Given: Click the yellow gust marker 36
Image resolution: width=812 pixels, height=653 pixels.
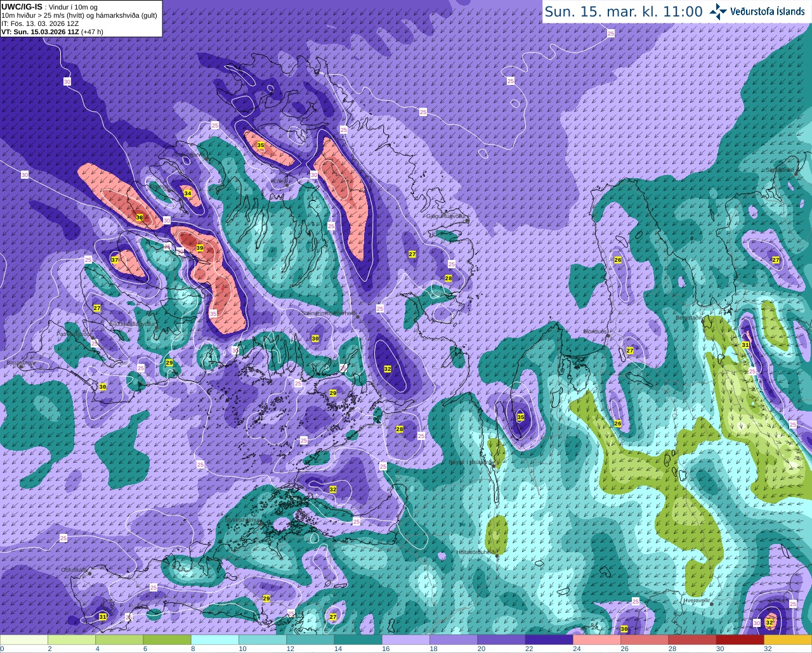Looking at the screenshot, I should 140,217.
